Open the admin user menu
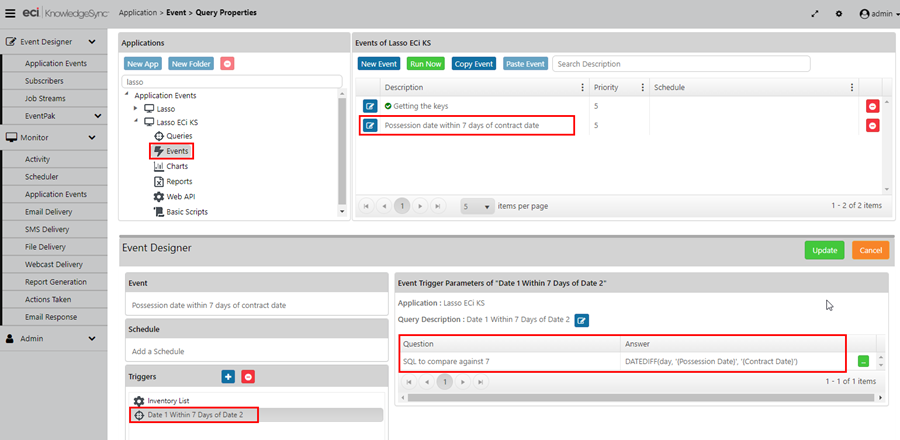 tap(879, 14)
